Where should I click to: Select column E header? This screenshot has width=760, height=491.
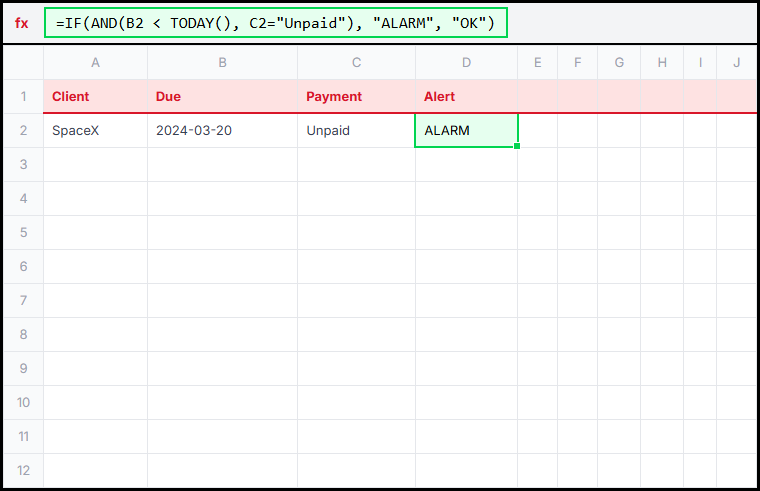(538, 63)
